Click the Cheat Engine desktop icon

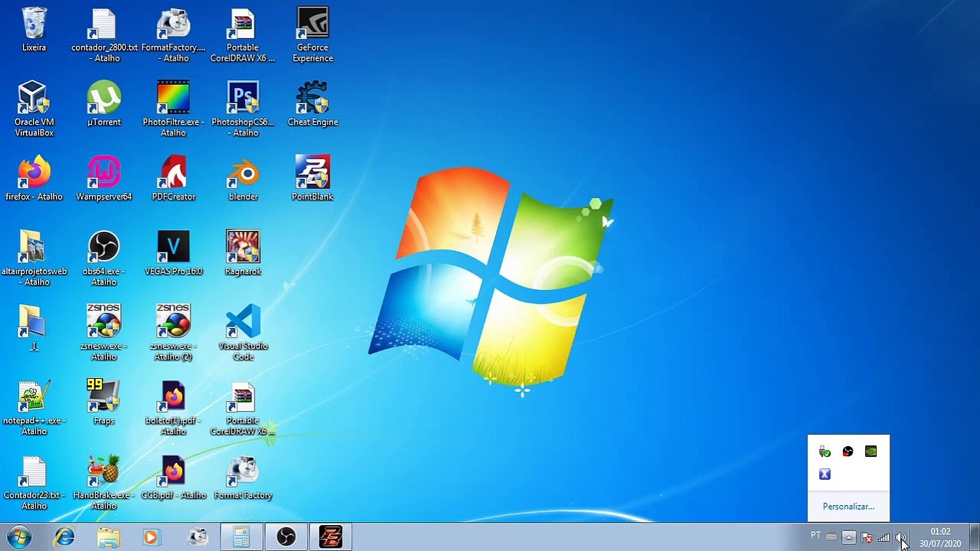click(x=312, y=104)
